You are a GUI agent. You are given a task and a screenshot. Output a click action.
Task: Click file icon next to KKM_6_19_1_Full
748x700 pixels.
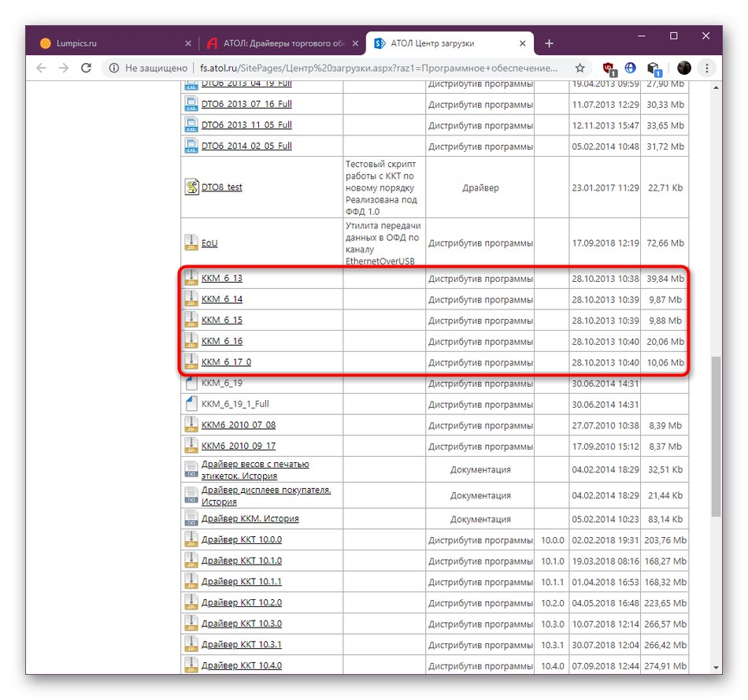191,404
